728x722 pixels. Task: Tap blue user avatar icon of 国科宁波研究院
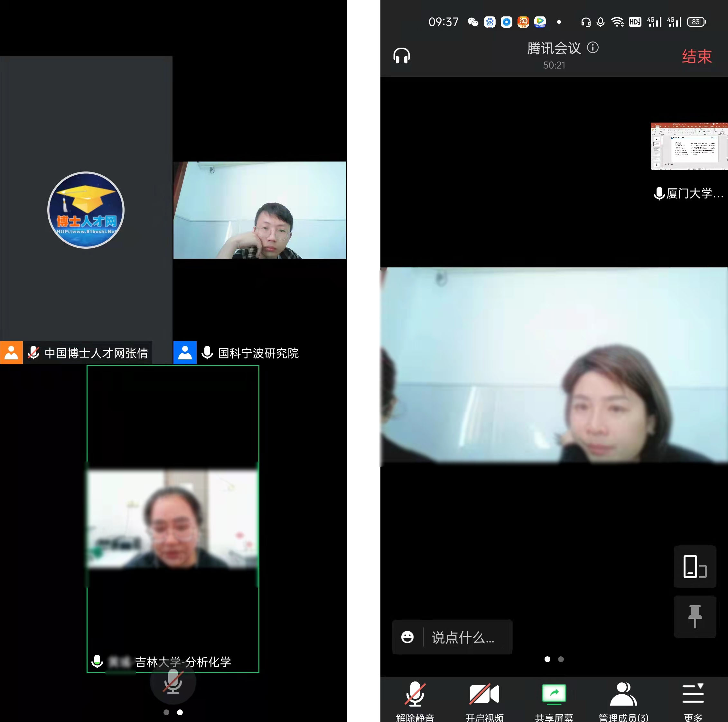coord(185,353)
